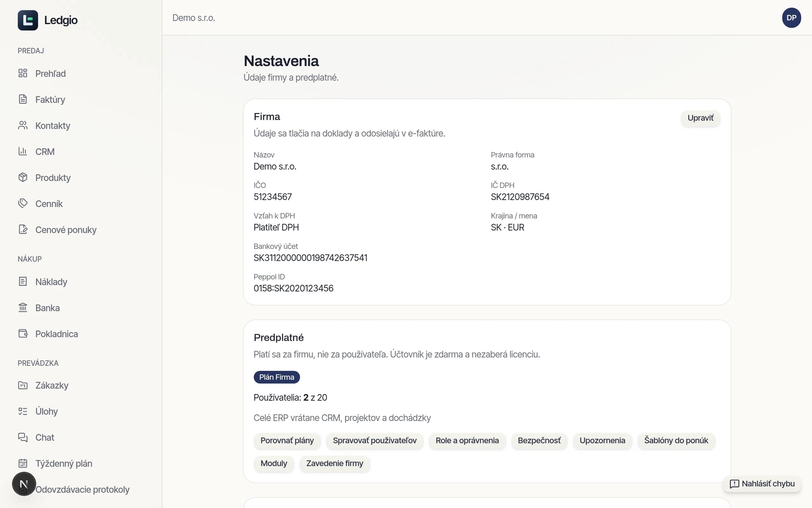Viewport: 812px width, 508px height.
Task: Click the Upozornenia button
Action: click(602, 440)
